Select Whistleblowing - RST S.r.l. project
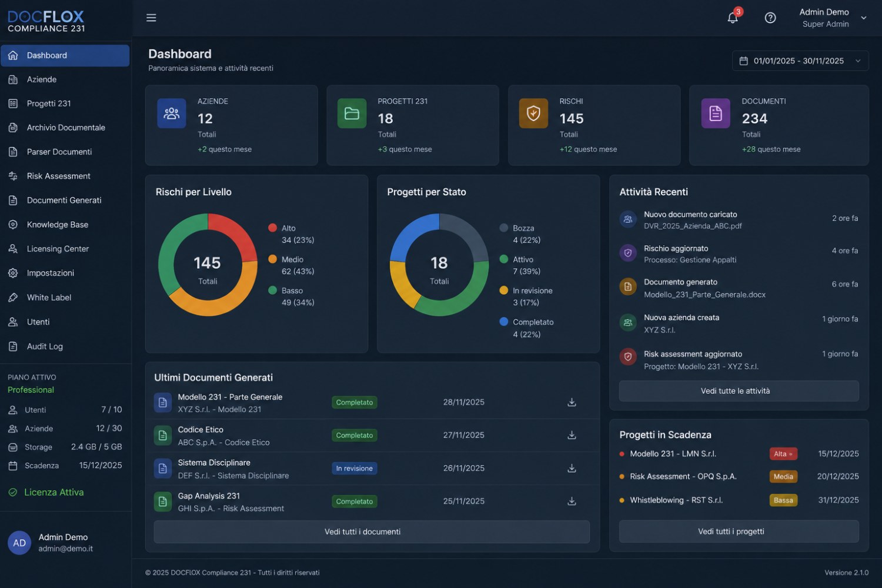Image resolution: width=882 pixels, height=588 pixels. (676, 500)
